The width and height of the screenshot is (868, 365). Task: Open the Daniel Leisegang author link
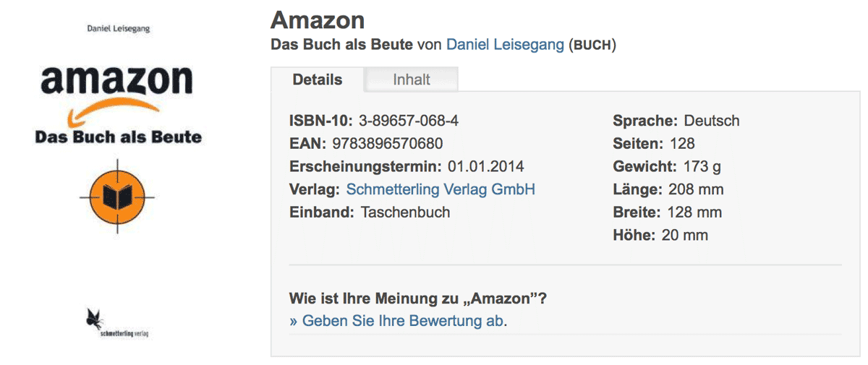pyautogui.click(x=505, y=45)
